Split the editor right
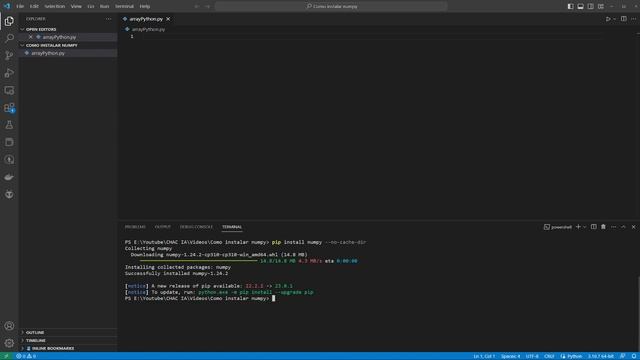The image size is (640, 360). click(x=624, y=19)
